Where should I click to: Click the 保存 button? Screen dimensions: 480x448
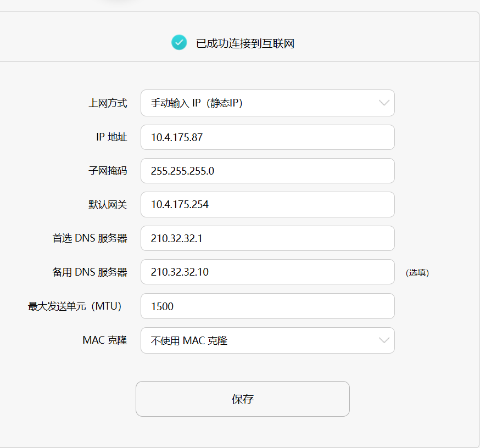click(x=243, y=399)
